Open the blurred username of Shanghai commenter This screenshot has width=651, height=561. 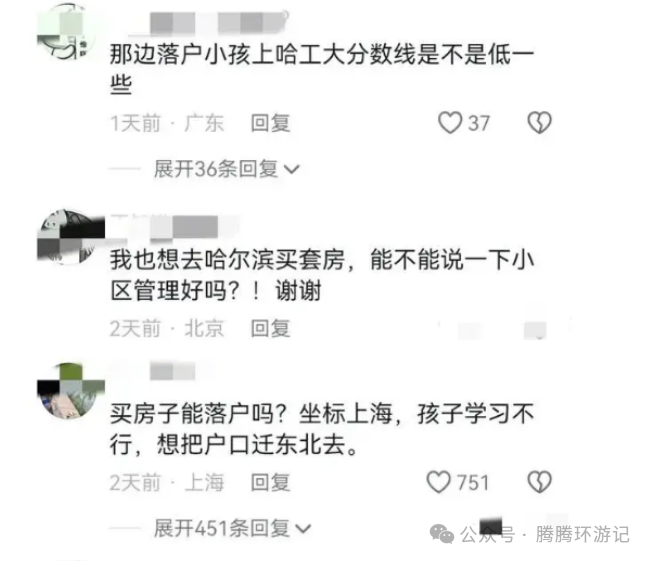[x=172, y=371]
